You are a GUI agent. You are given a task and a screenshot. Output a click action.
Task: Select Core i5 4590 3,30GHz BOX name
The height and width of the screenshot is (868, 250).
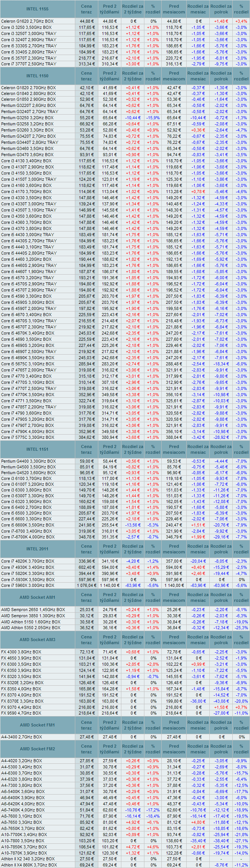pos(26,296)
